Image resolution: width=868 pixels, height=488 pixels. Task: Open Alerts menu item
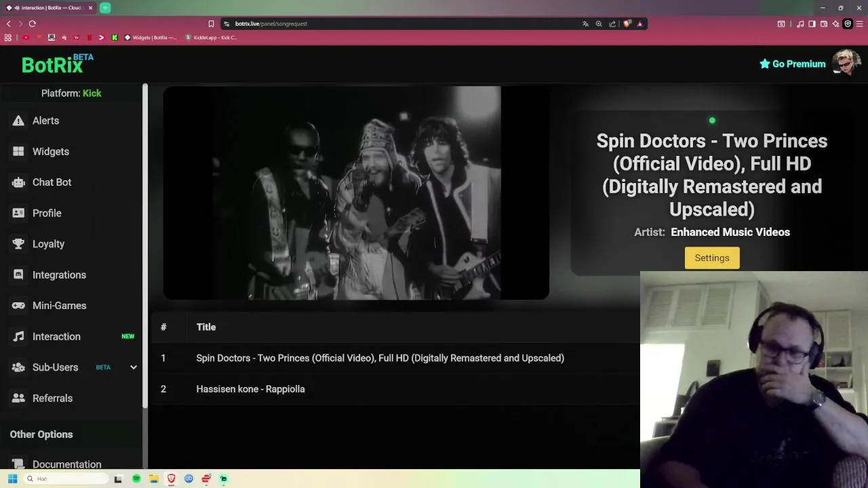45,121
